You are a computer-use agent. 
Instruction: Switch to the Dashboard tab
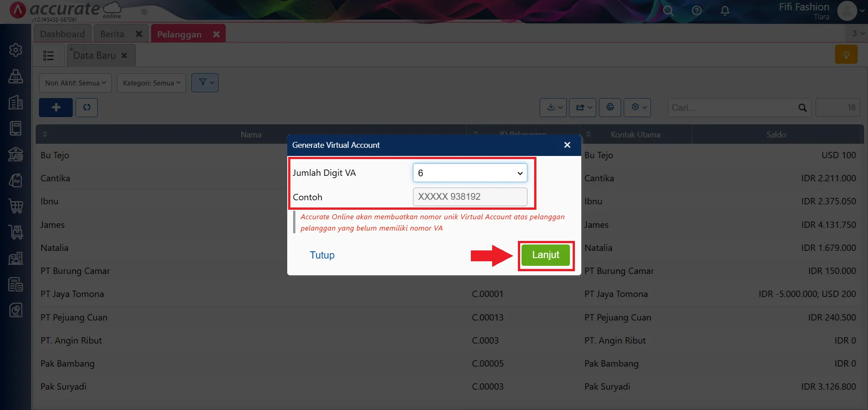click(x=62, y=34)
